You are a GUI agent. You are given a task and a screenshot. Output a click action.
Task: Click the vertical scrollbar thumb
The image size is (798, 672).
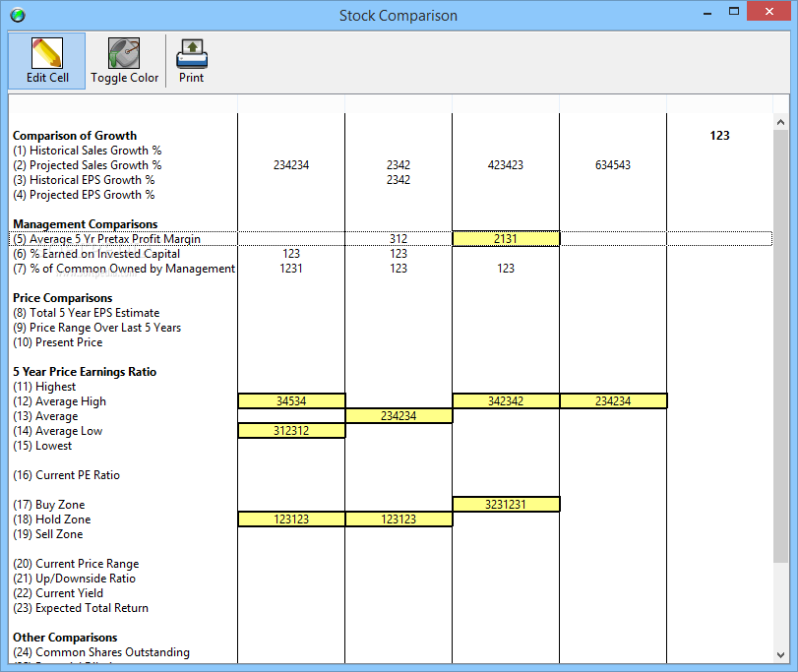(x=780, y=346)
